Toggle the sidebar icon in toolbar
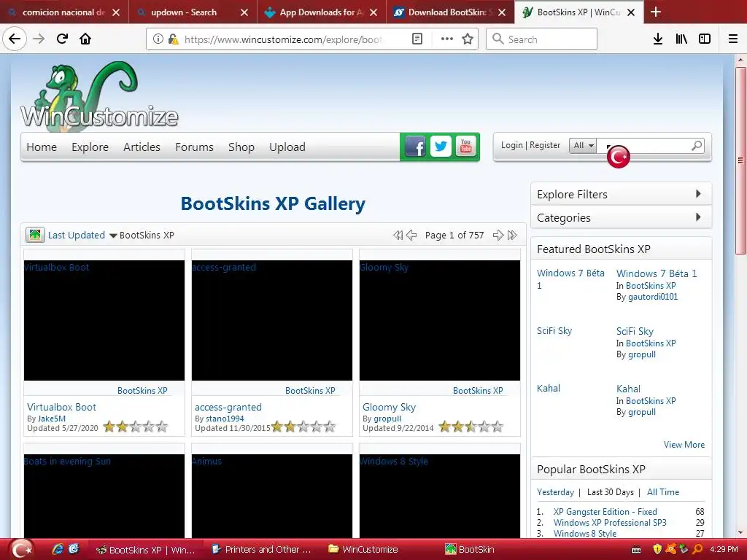The height and width of the screenshot is (560, 747). [705, 39]
